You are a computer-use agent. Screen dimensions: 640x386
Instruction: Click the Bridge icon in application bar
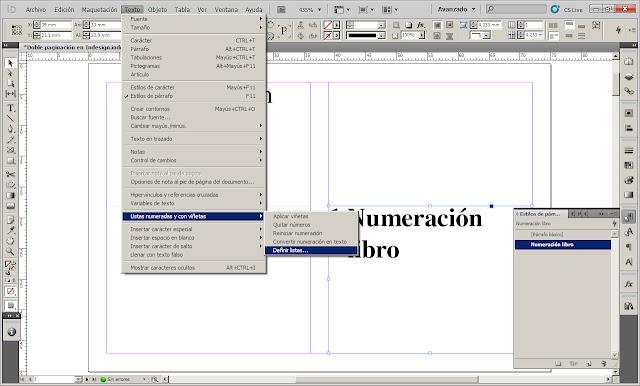coord(281,9)
